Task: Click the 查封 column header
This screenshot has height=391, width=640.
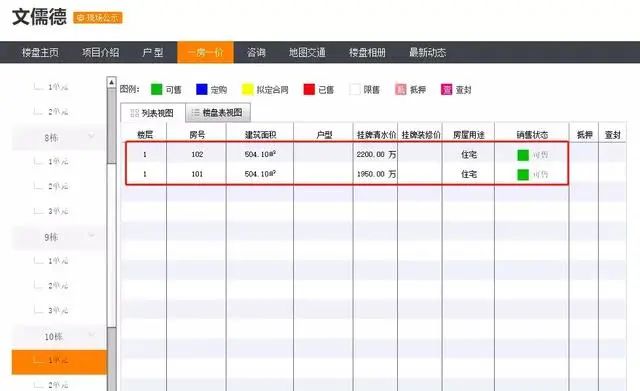Action: 613,135
